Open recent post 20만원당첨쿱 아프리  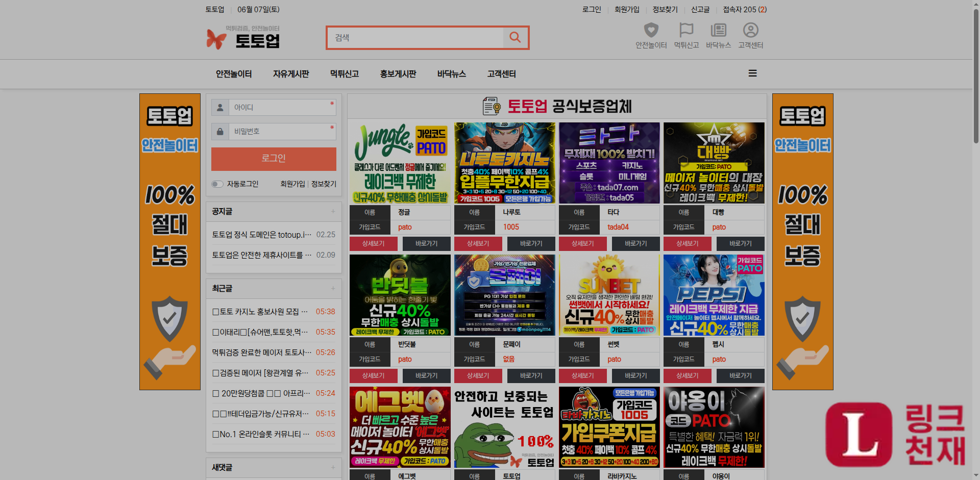coord(261,393)
